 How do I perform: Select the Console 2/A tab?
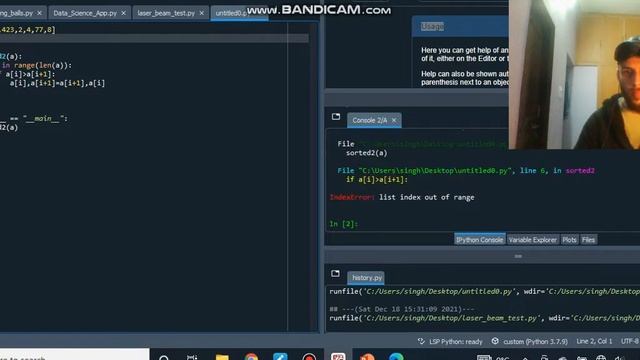click(x=370, y=120)
